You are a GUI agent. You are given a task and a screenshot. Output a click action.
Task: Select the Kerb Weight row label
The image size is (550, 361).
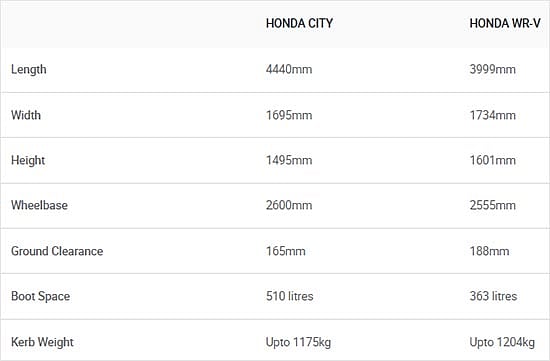[x=42, y=342]
